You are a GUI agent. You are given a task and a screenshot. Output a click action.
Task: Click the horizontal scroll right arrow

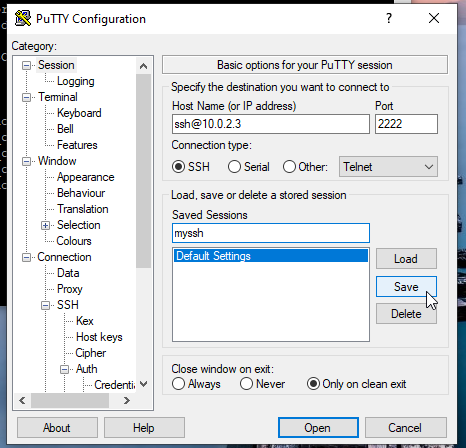coord(127,400)
